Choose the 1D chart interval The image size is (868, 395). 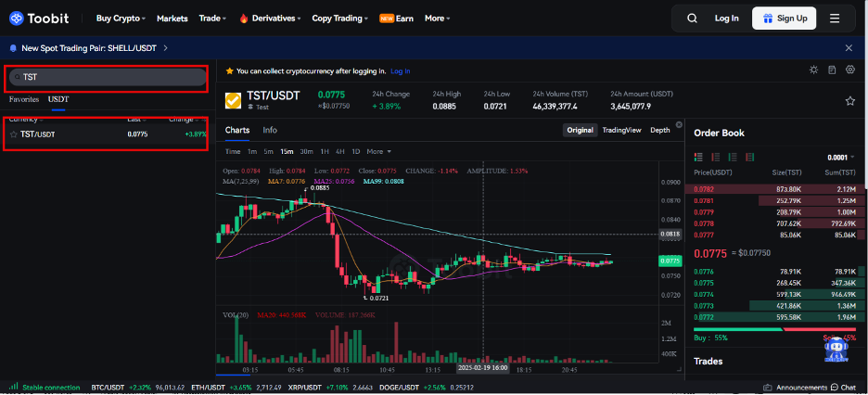point(356,151)
